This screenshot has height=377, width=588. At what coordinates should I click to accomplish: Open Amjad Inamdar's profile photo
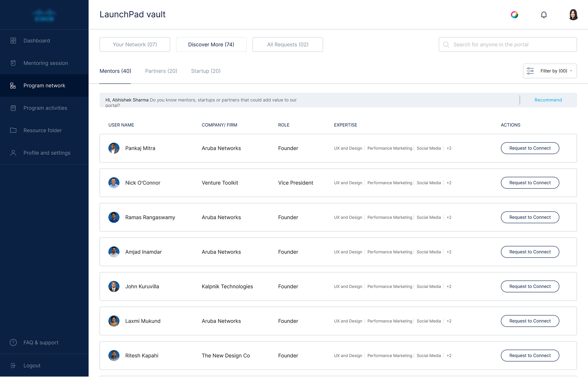click(x=114, y=252)
